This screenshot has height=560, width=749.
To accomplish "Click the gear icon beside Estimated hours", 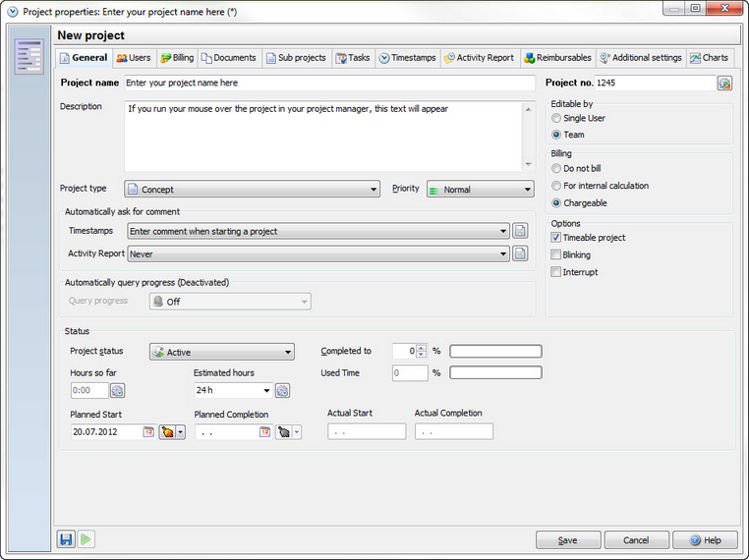I will 282,390.
